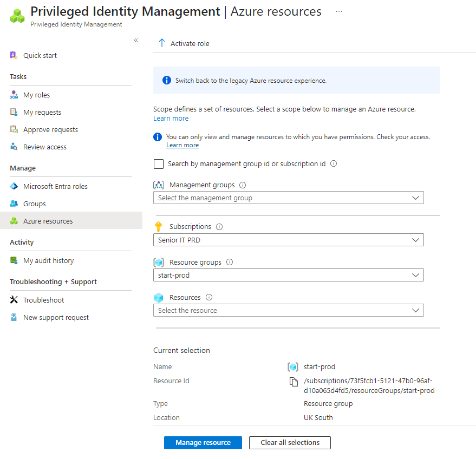Screen dimensions: 476x459
Task: Click the Management groups bracket icon
Action: [x=159, y=185]
